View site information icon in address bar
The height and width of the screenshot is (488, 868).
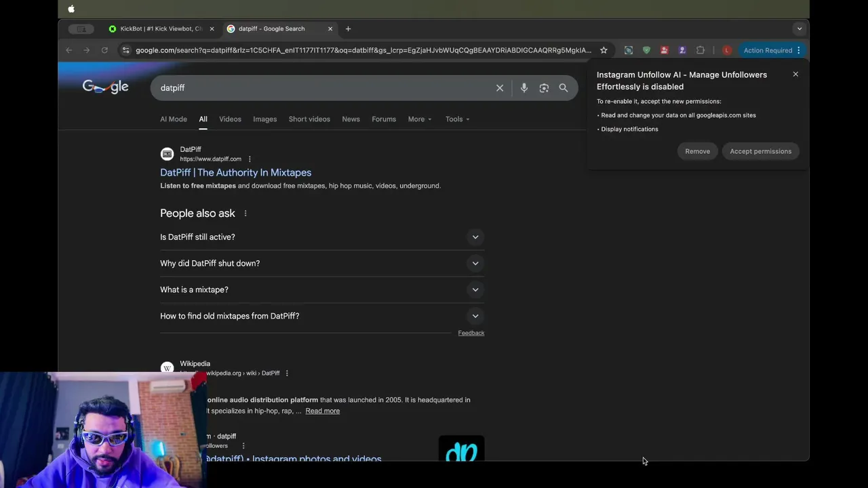[125, 50]
